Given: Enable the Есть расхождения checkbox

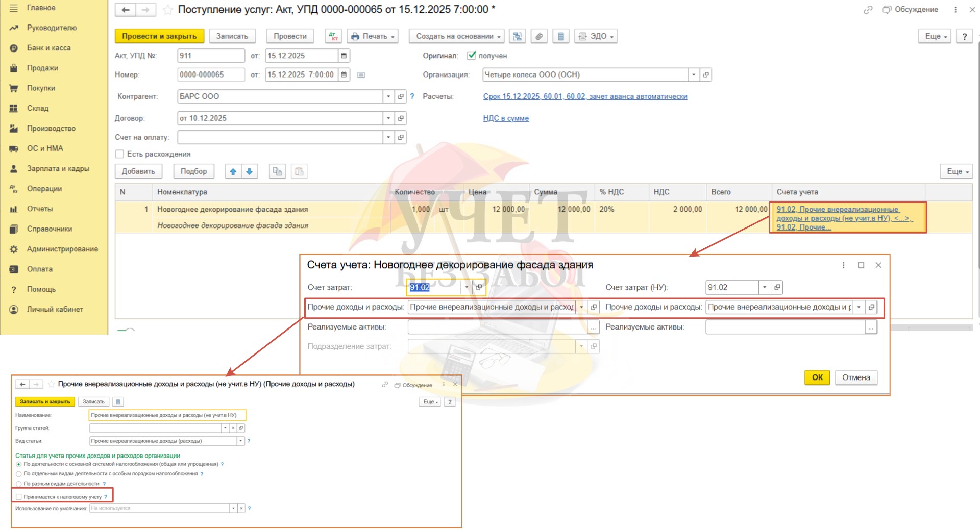Looking at the screenshot, I should pyautogui.click(x=120, y=154).
